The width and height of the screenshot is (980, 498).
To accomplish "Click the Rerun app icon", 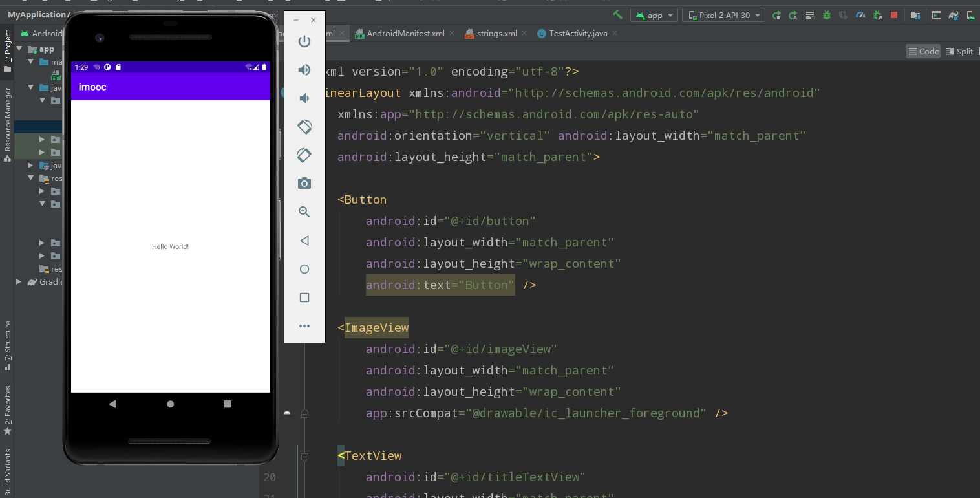I will [776, 15].
